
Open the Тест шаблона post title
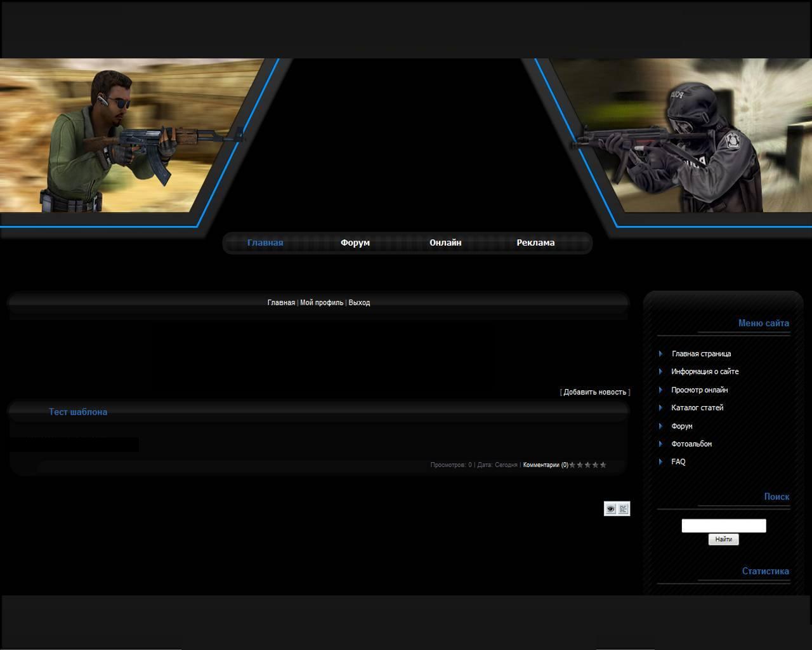coord(78,412)
